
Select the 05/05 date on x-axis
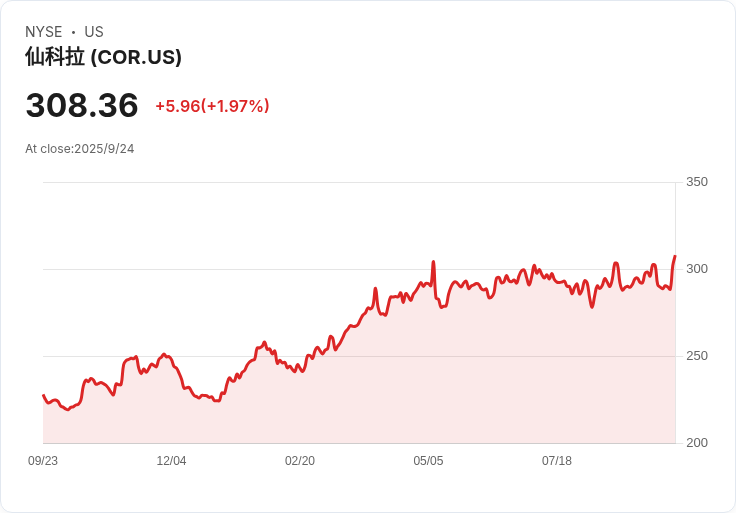(x=428, y=461)
